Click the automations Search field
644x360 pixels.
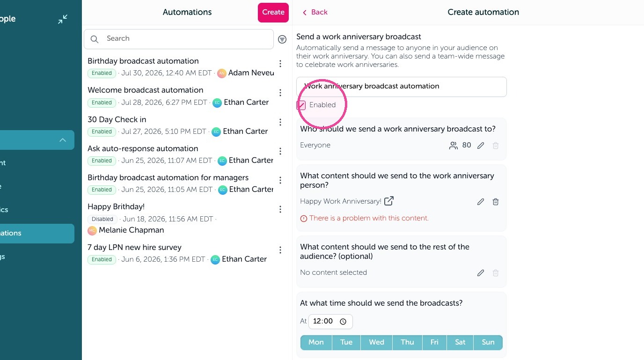coord(179,39)
